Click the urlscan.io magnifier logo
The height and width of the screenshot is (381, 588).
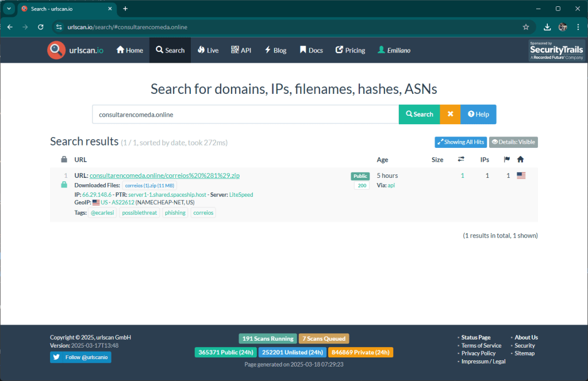pyautogui.click(x=56, y=50)
